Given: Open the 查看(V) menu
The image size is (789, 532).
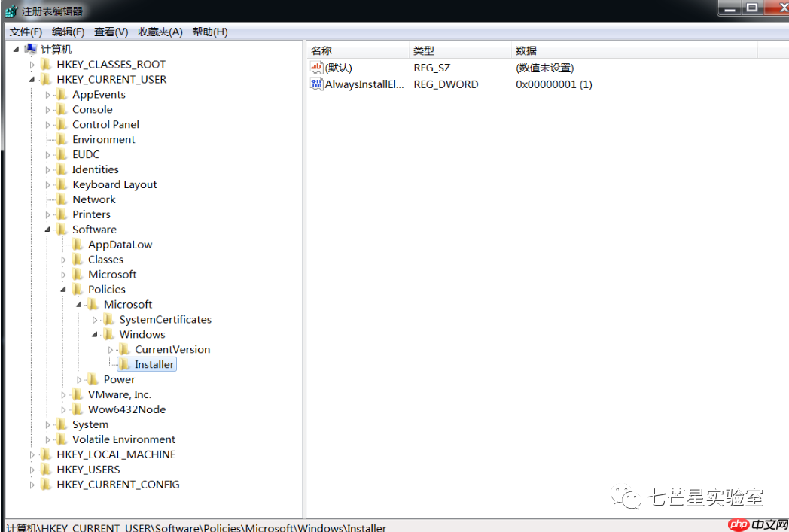Looking at the screenshot, I should pos(111,31).
